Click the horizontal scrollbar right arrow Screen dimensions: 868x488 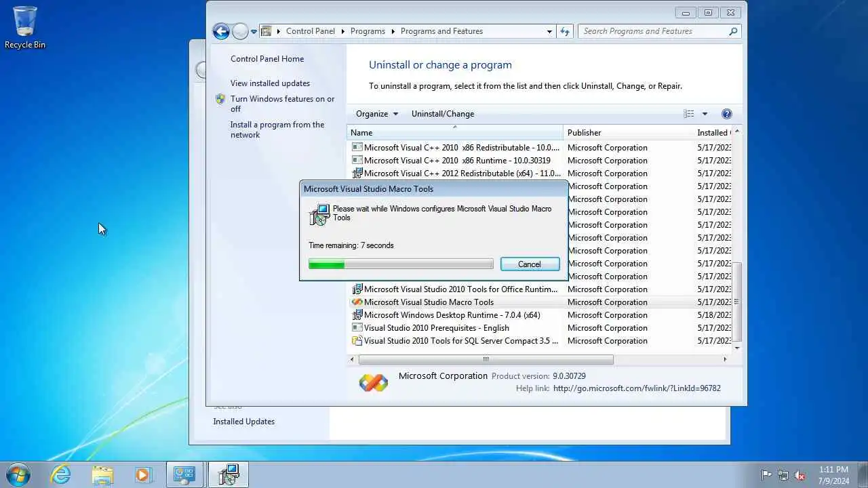point(725,359)
